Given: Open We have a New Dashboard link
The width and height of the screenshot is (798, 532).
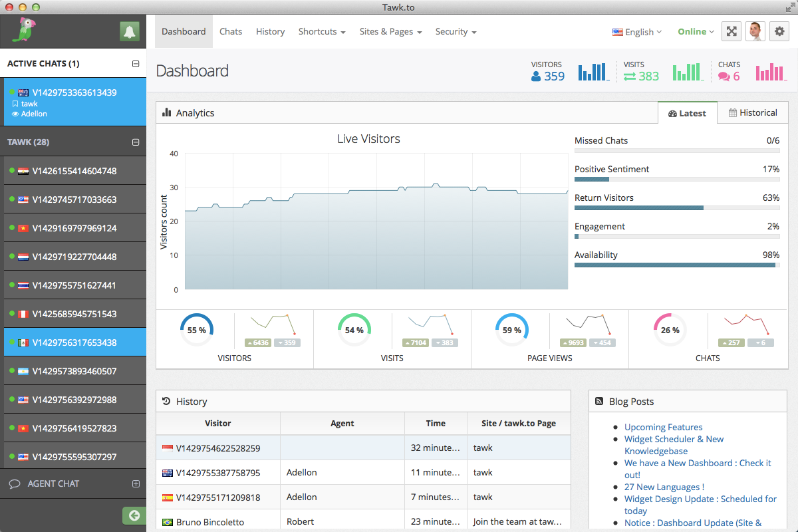Looking at the screenshot, I should (x=698, y=469).
